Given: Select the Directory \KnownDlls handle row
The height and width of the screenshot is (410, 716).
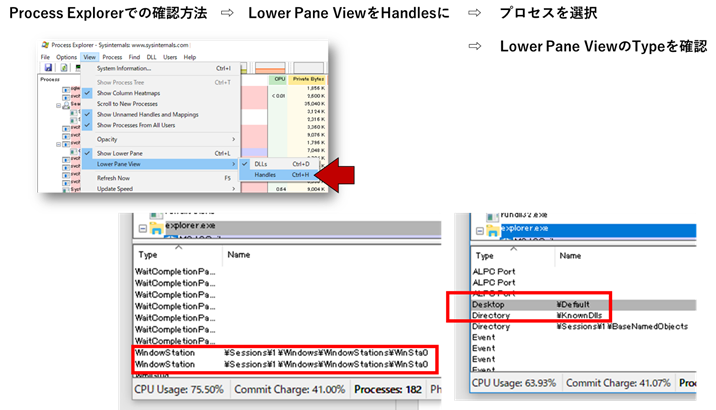Looking at the screenshot, I should [584, 315].
